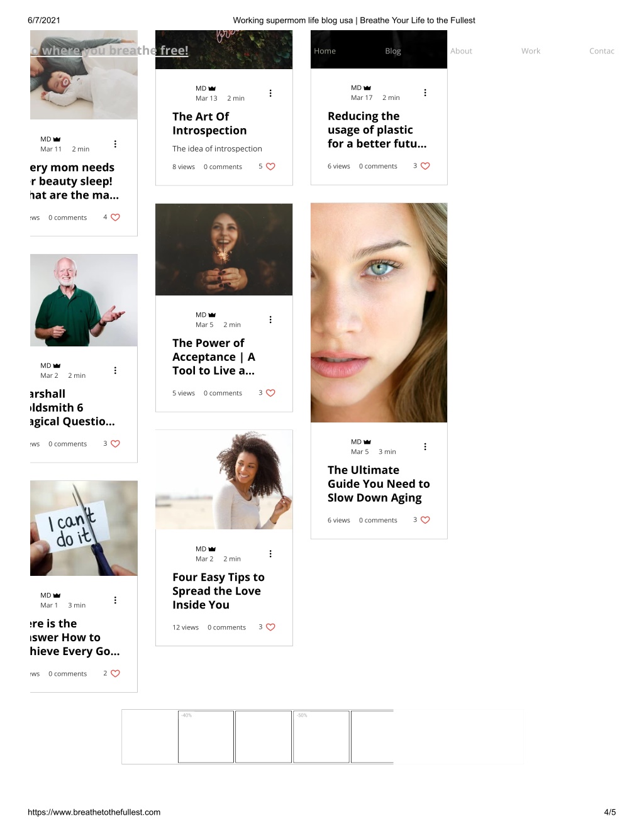644x833 pixels.
Task: Go to the Blog menu item
Action: (393, 51)
